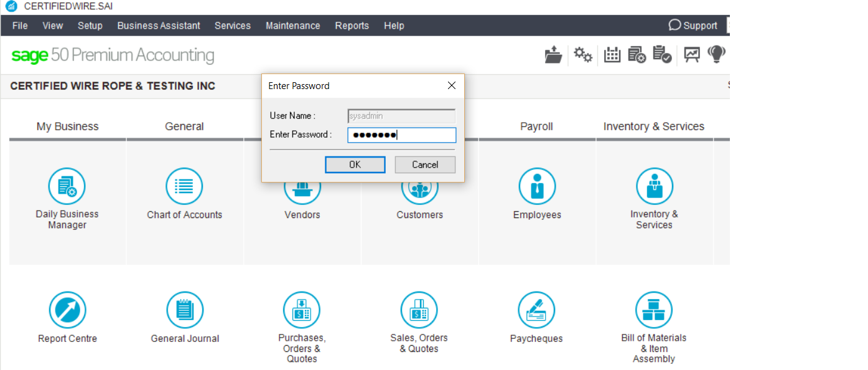
Task: Click the lightbulb advice toolbar icon
Action: click(x=717, y=54)
